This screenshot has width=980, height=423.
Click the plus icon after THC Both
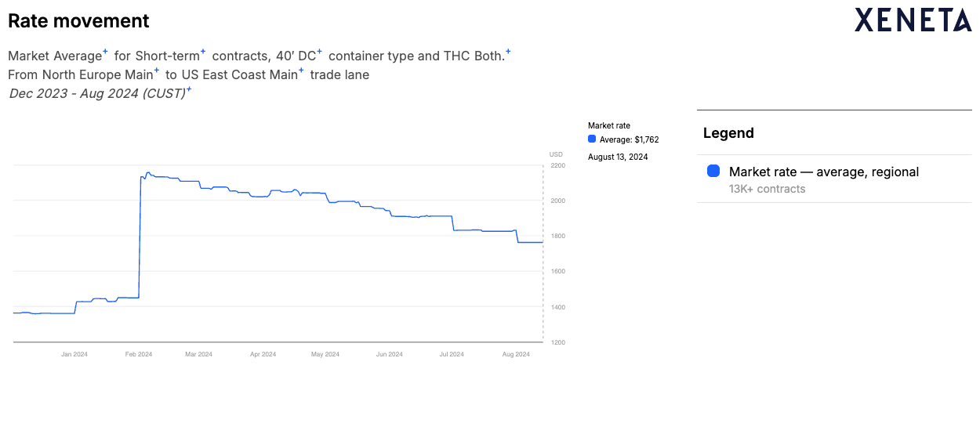coord(508,52)
